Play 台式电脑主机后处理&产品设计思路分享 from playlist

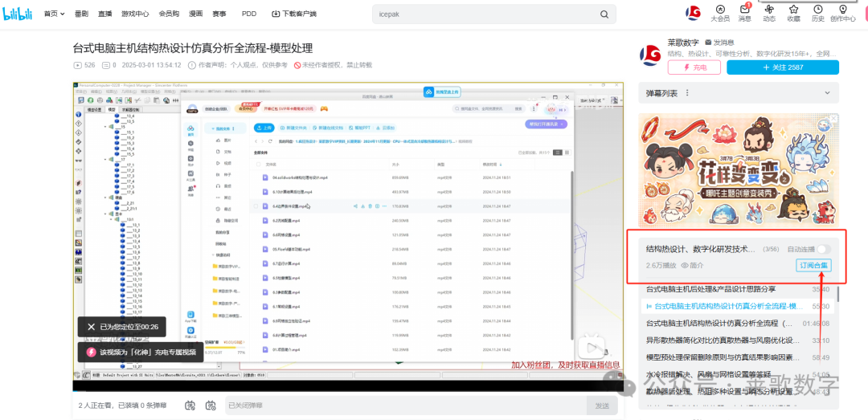(x=711, y=289)
